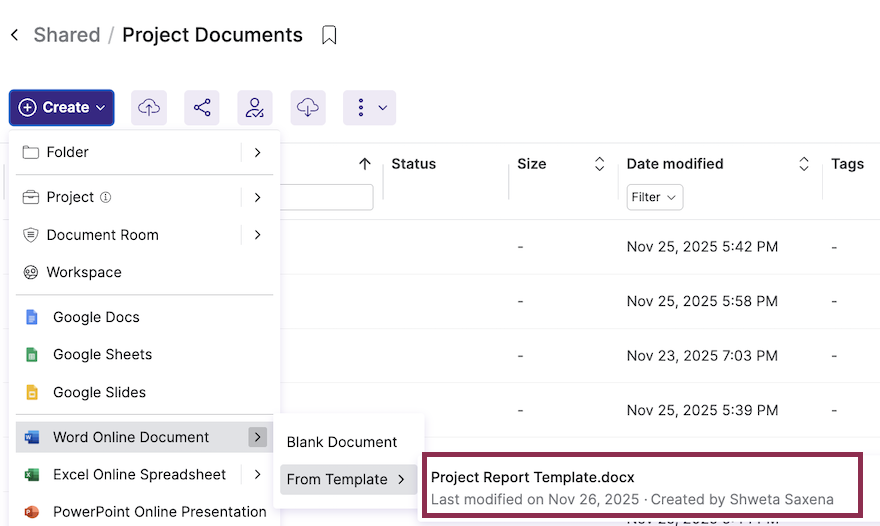The height and width of the screenshot is (526, 880).
Task: Click the cloud upload icon
Action: (x=149, y=107)
